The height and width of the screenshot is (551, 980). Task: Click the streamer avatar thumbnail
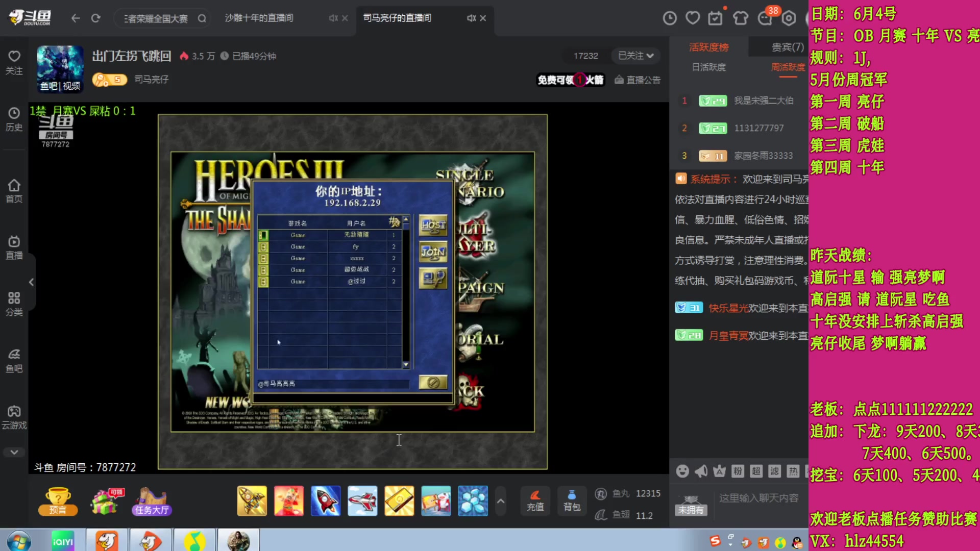60,69
